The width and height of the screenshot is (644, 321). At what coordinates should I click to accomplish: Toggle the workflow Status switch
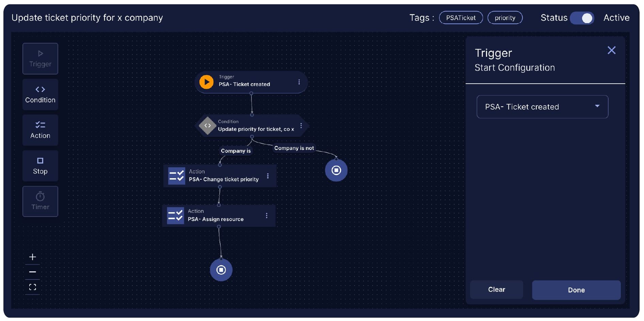tap(582, 18)
